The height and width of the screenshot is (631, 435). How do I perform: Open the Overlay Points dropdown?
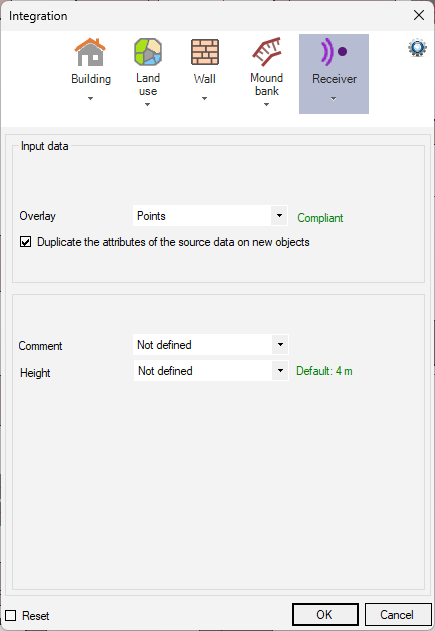coord(210,216)
